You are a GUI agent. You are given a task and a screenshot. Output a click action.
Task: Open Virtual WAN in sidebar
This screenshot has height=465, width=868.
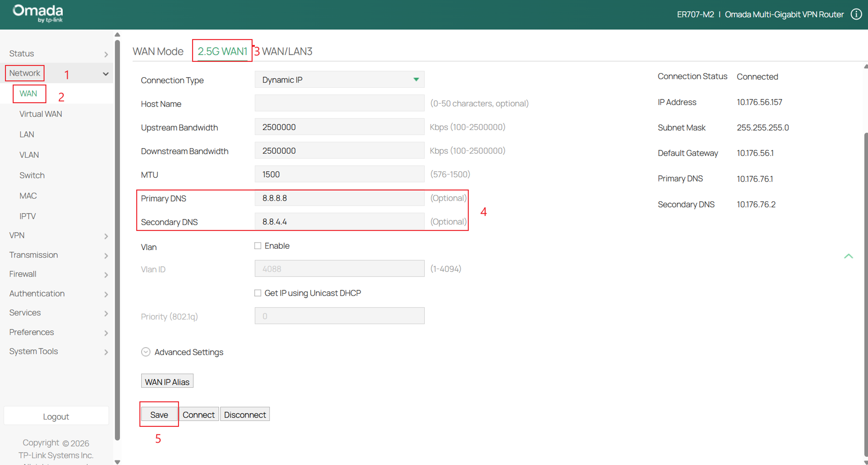click(x=41, y=114)
